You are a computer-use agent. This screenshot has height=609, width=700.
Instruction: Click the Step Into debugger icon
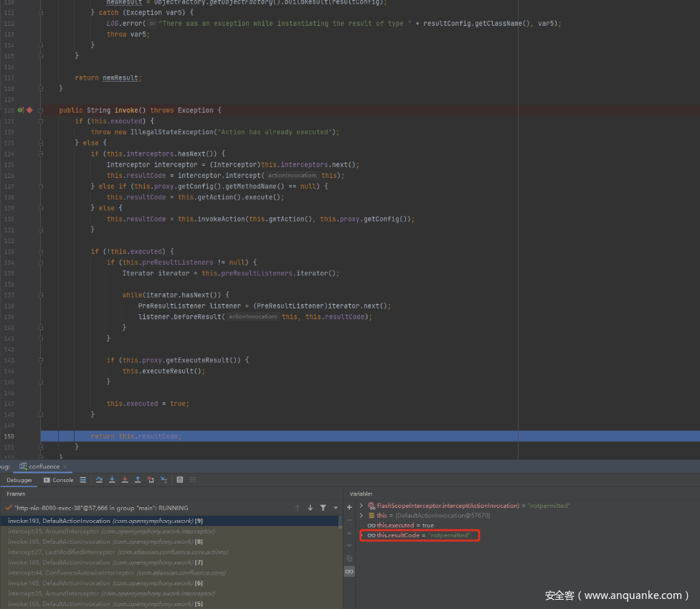click(112, 480)
